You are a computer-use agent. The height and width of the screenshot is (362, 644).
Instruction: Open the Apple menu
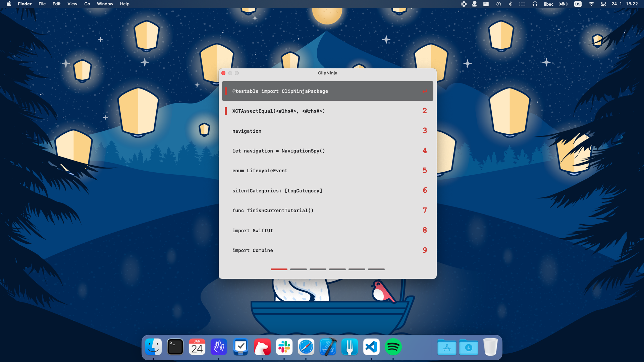pyautogui.click(x=9, y=4)
